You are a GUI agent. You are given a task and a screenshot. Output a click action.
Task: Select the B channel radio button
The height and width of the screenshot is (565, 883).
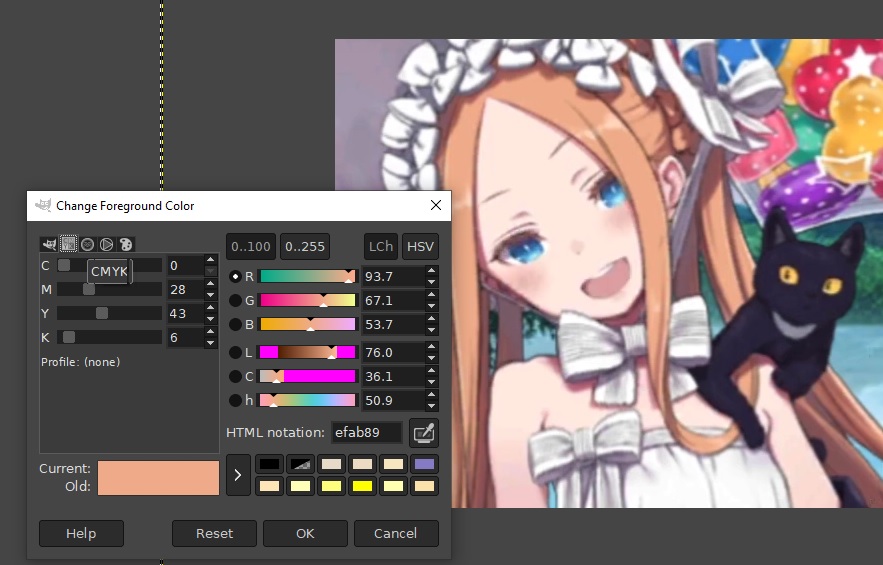click(235, 324)
